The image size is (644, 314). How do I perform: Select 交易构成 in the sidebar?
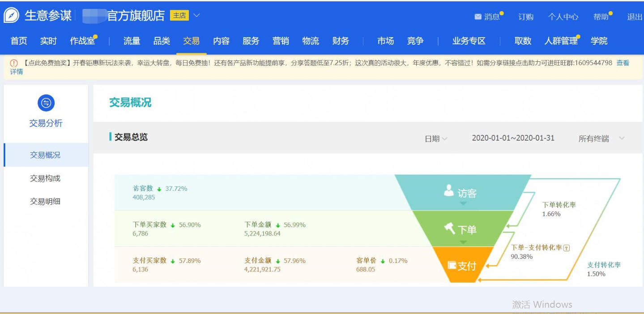click(x=45, y=178)
